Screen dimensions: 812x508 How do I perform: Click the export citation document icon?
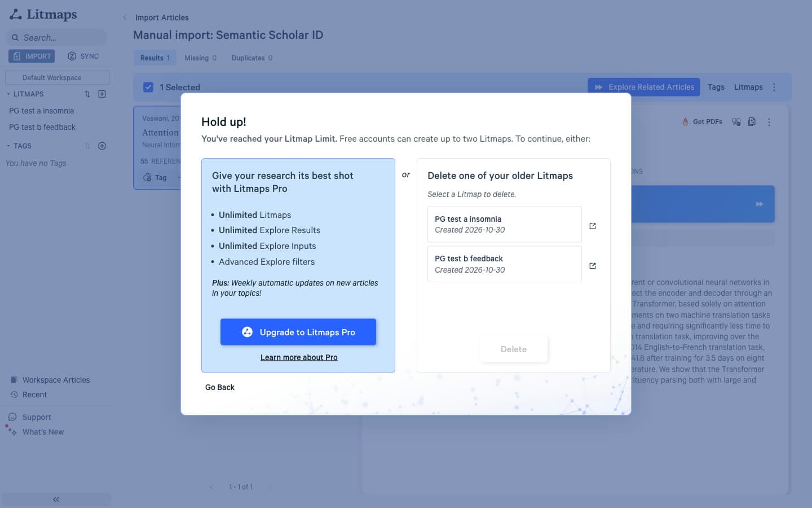click(x=752, y=122)
